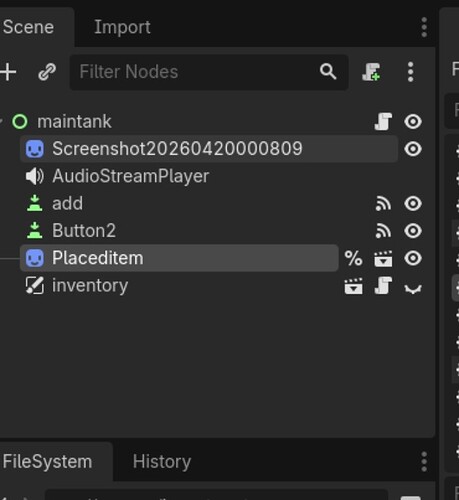
Task: Open Scene dock options three-dot menu
Action: [x=424, y=27]
